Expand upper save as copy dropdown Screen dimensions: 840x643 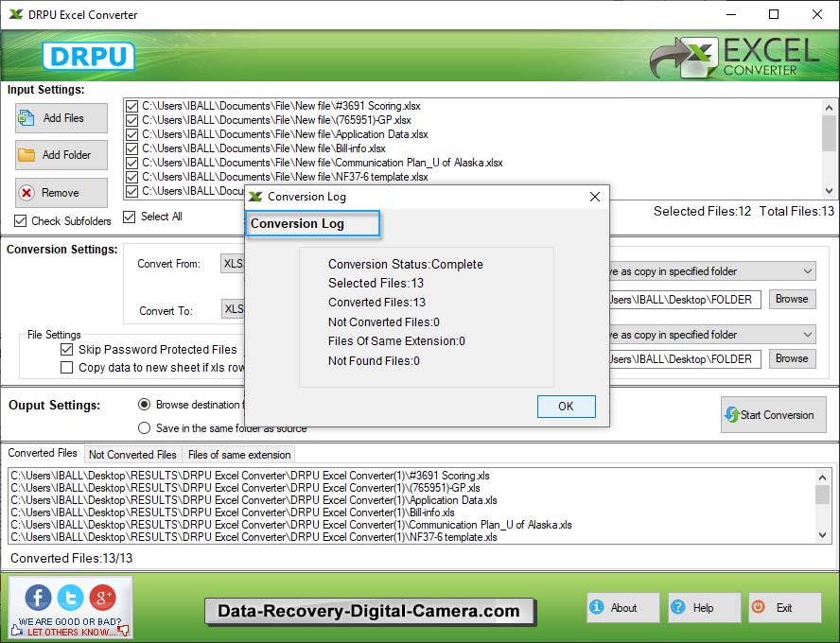(712, 271)
